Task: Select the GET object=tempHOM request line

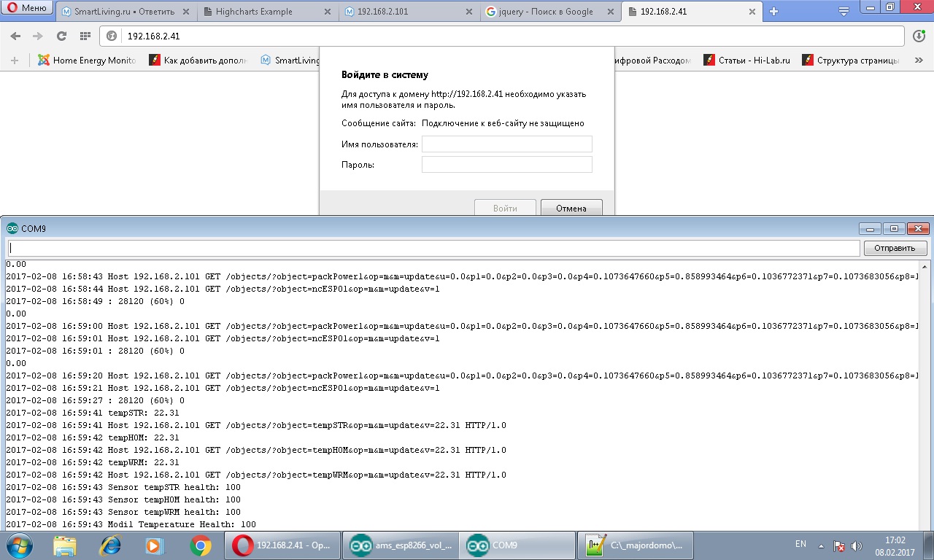Action: (256, 450)
